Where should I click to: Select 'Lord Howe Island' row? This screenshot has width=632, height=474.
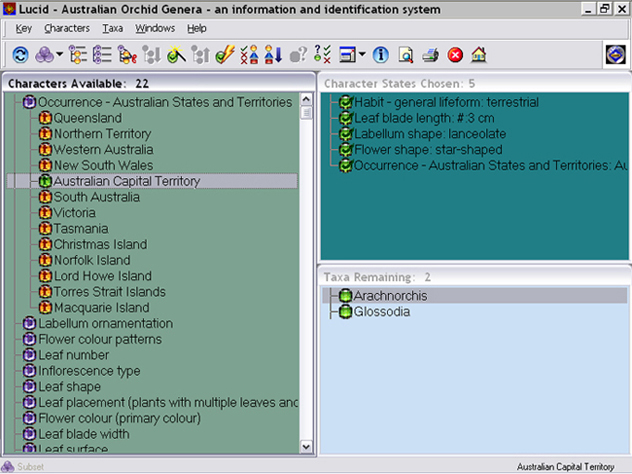click(x=103, y=276)
